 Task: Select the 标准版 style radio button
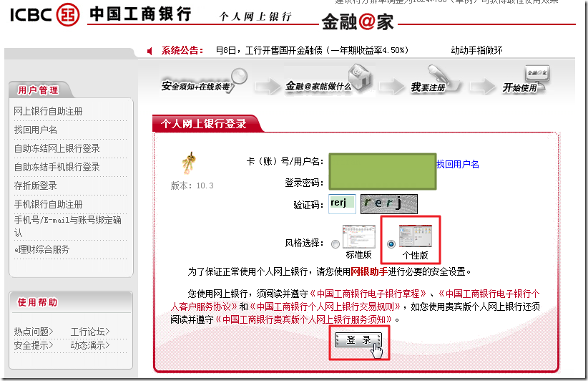[335, 244]
